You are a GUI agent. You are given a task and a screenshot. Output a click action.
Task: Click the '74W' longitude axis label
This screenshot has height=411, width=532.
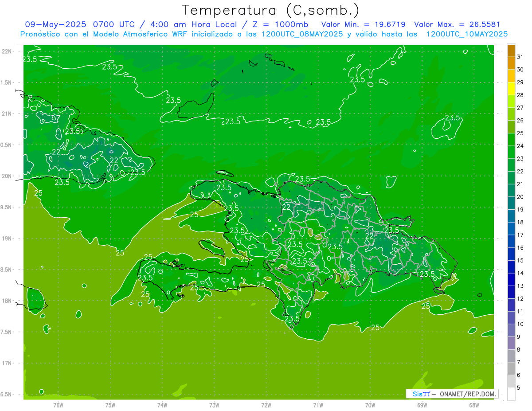point(162,405)
